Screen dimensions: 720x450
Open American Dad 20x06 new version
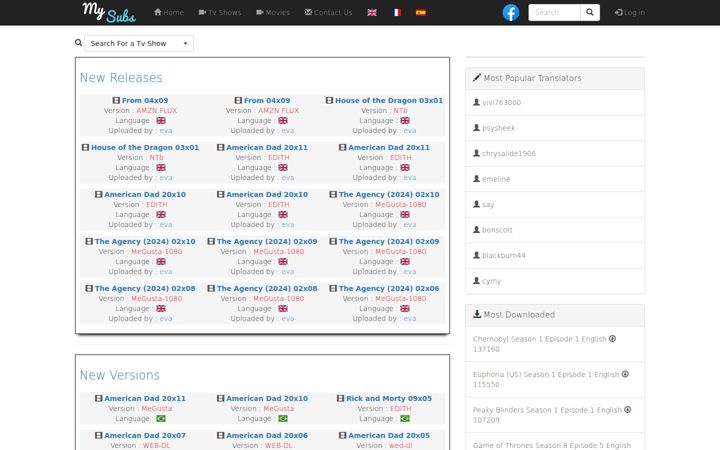(x=267, y=435)
